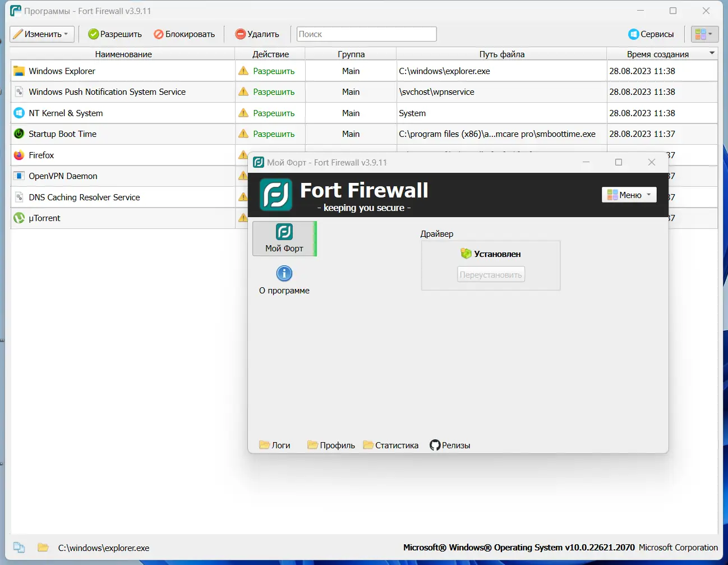The height and width of the screenshot is (565, 728).
Task: Click the green Разрешить toolbar button
Action: [x=115, y=34]
